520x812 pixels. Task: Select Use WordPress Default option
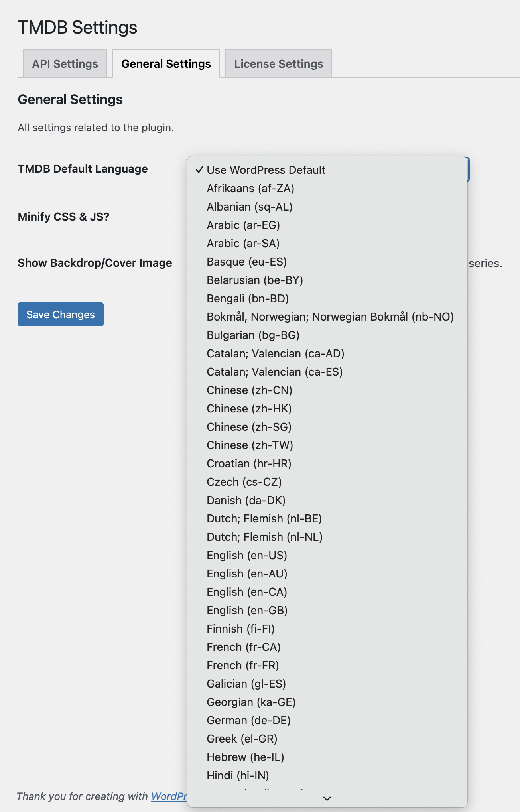(327, 170)
